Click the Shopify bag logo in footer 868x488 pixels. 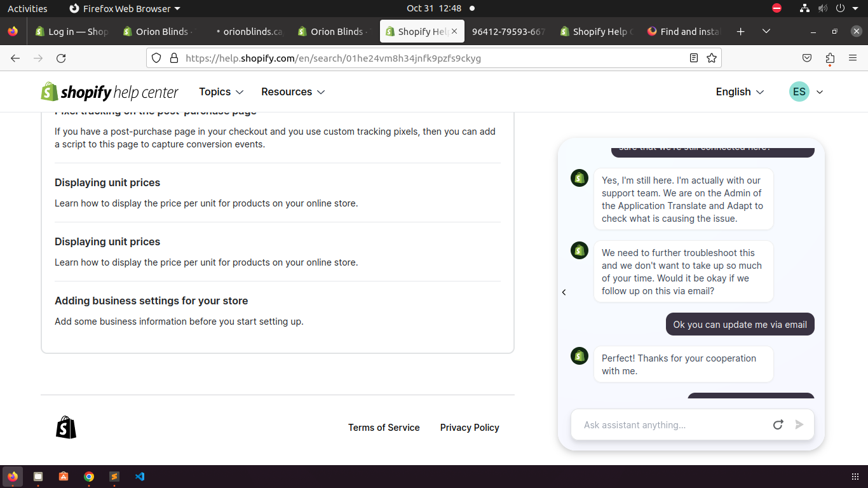tap(66, 428)
